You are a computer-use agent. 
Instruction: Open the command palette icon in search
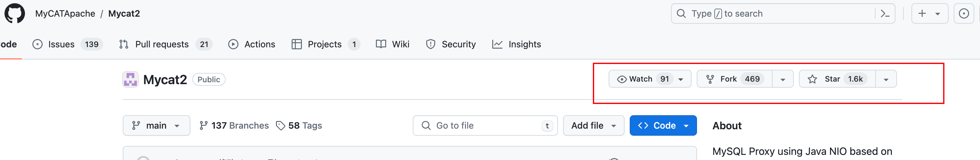(x=885, y=14)
